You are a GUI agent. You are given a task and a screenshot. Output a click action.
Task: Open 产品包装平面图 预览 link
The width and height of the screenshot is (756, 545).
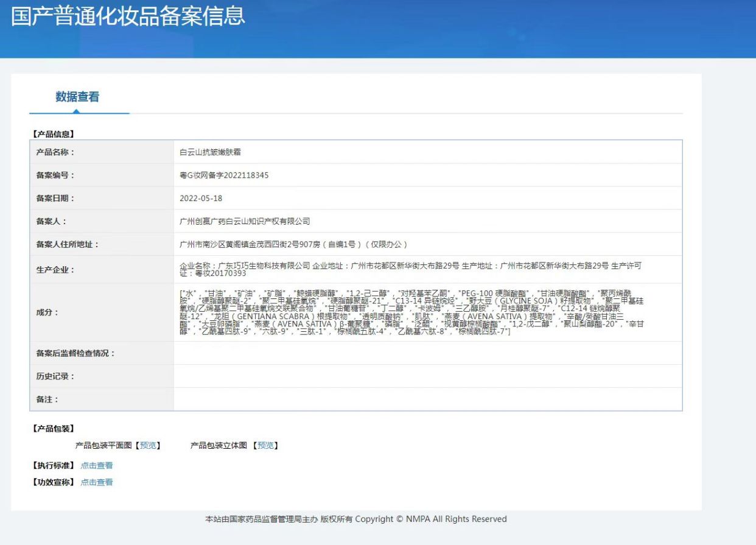pos(148,446)
